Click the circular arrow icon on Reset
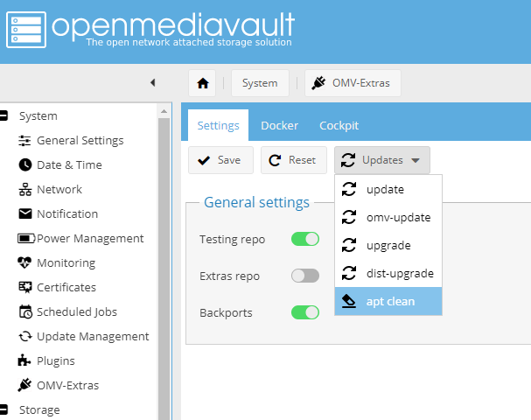Image resolution: width=531 pixels, height=420 pixels. point(275,160)
